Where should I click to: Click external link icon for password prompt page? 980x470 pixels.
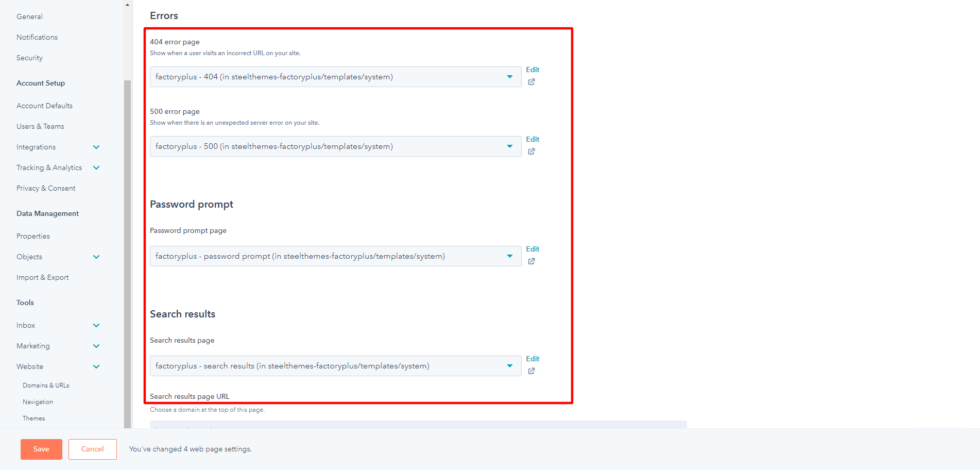pyautogui.click(x=531, y=261)
